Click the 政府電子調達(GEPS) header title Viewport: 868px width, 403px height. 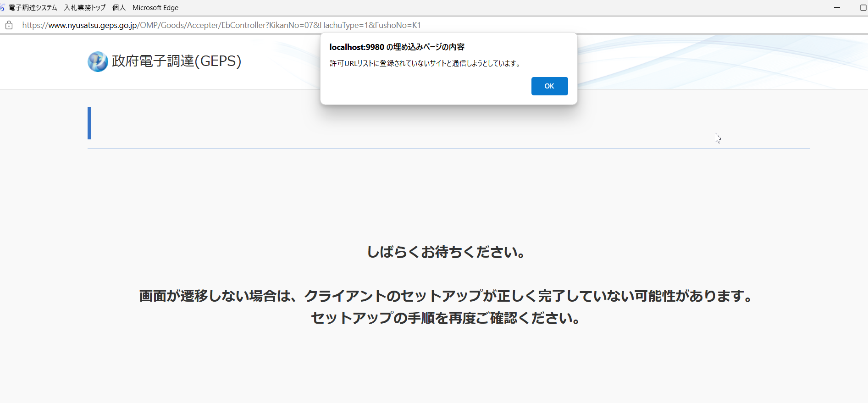click(177, 61)
